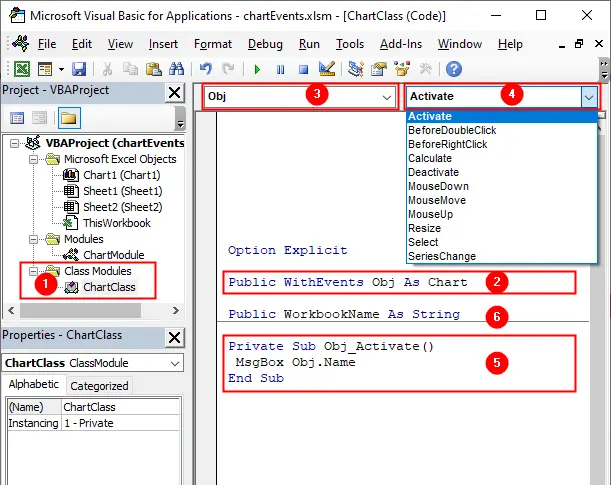
Task: Open the Insert object dropdown arrow in toolbar
Action: (x=61, y=69)
